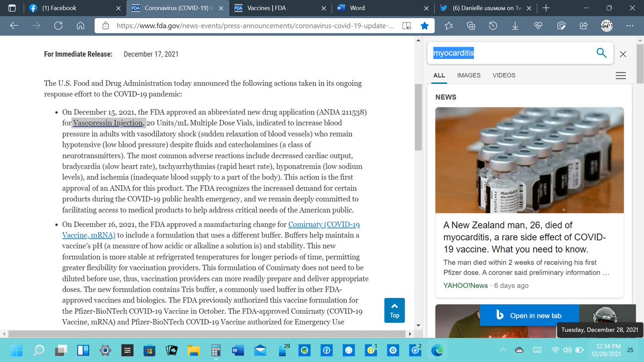Launch Microsoft Store from taskbar

149,350
